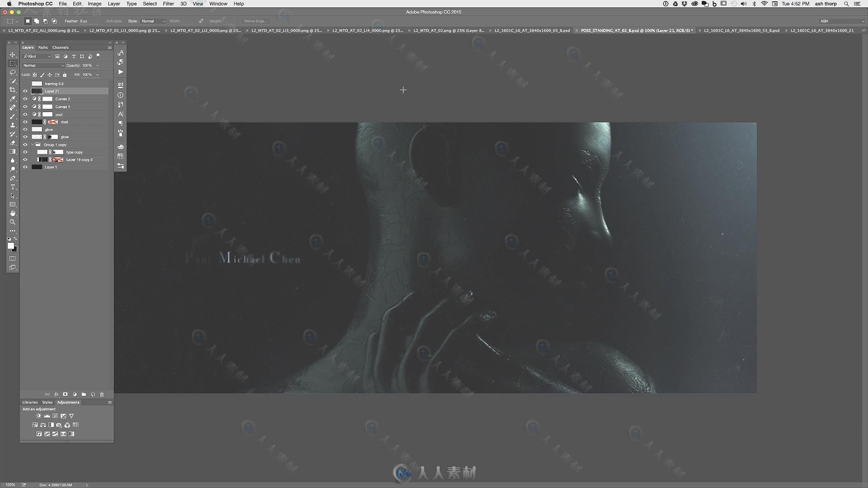Open the Fill slider dropdown arrow
Viewport: 868px width, 488px height.
(x=97, y=75)
